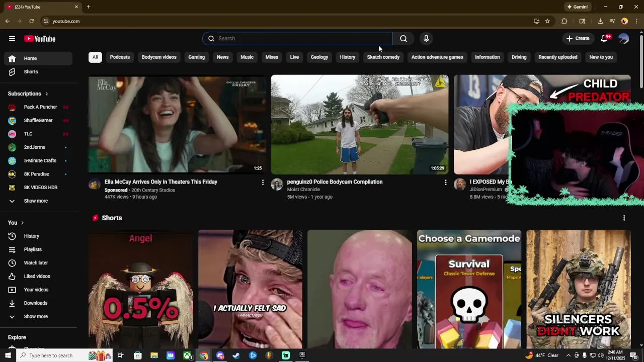The height and width of the screenshot is (362, 644).
Task: Open more options for penguinz0 Bodycam video
Action: point(445,183)
